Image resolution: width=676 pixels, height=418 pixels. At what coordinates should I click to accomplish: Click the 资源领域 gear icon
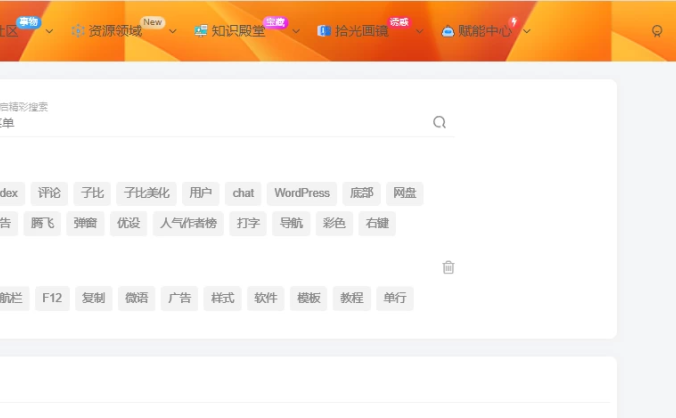[x=78, y=31]
